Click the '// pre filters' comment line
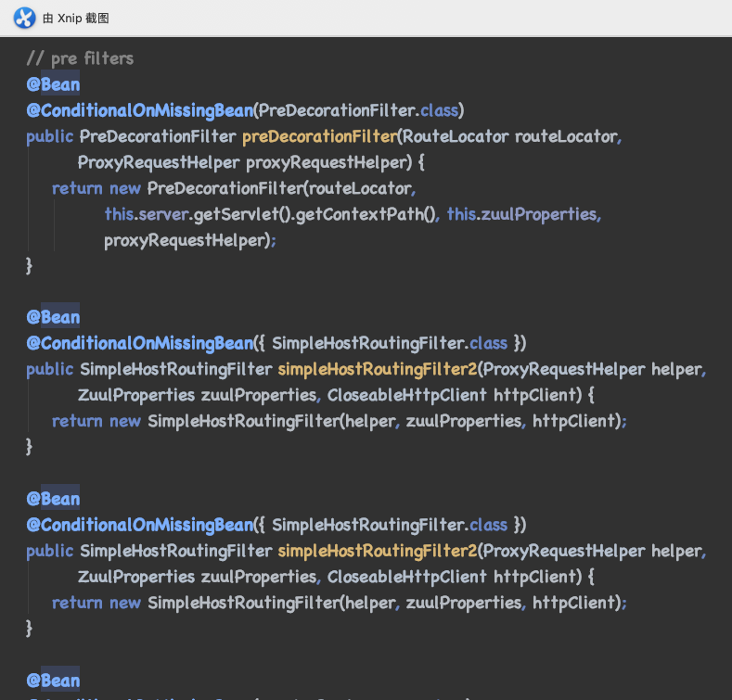 tap(80, 58)
